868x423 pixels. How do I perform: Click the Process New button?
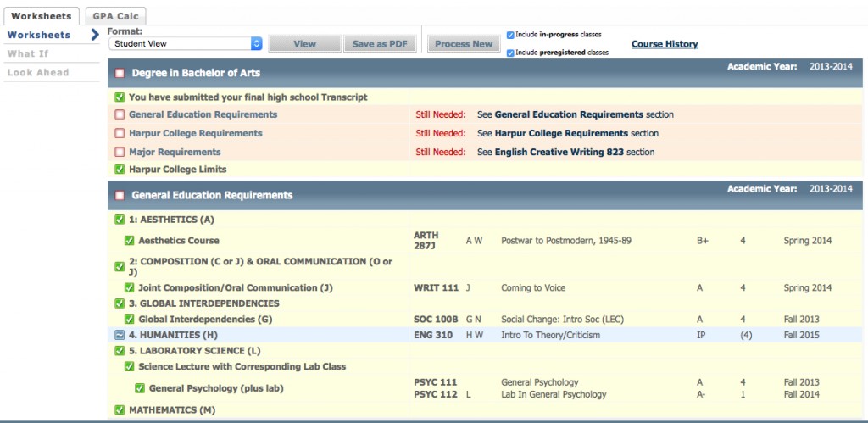pyautogui.click(x=464, y=44)
